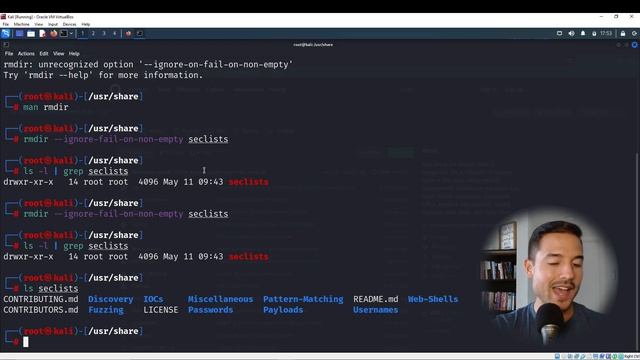
Task: Open the VirtualBox File menu
Action: [x=5, y=24]
